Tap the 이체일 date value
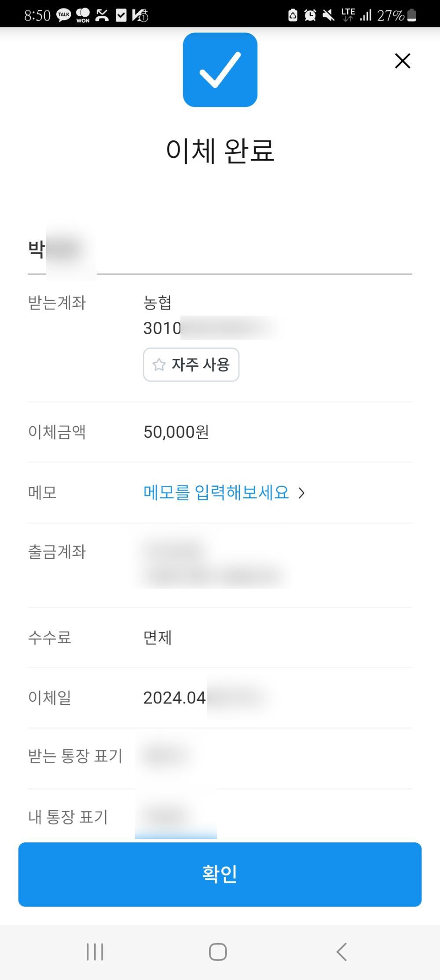Image resolution: width=440 pixels, height=980 pixels. coord(174,698)
